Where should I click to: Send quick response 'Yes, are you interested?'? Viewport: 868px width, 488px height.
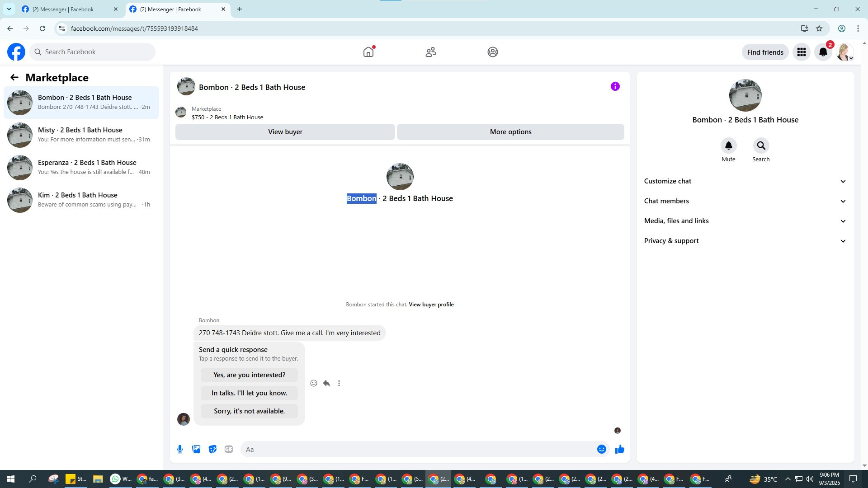[249, 375]
